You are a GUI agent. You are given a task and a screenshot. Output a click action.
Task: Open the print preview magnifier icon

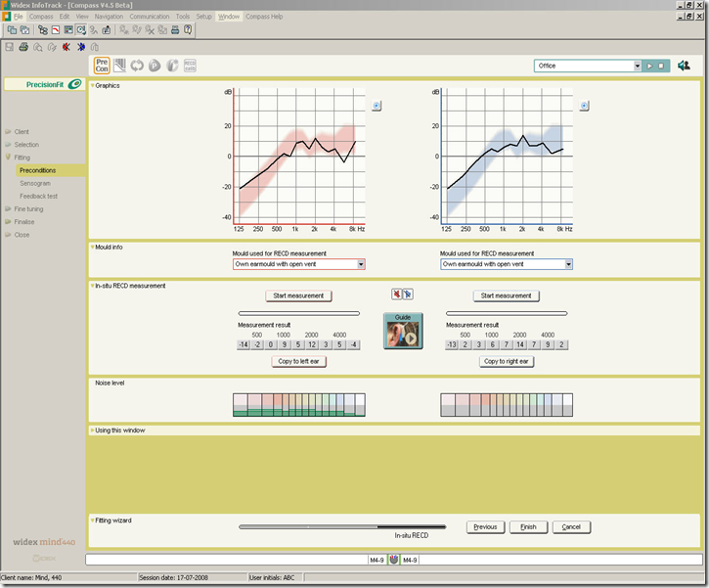pos(38,47)
